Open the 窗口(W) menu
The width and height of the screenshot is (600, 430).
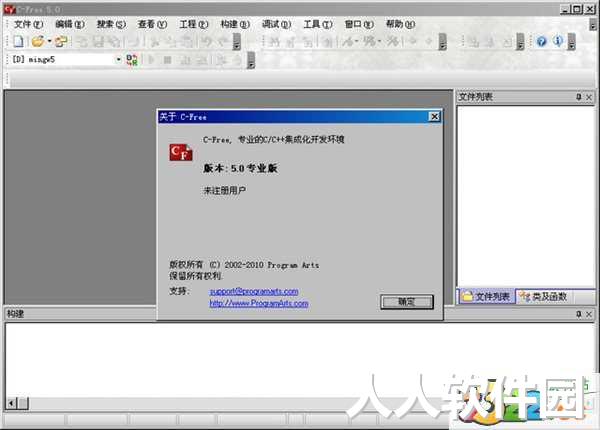359,24
